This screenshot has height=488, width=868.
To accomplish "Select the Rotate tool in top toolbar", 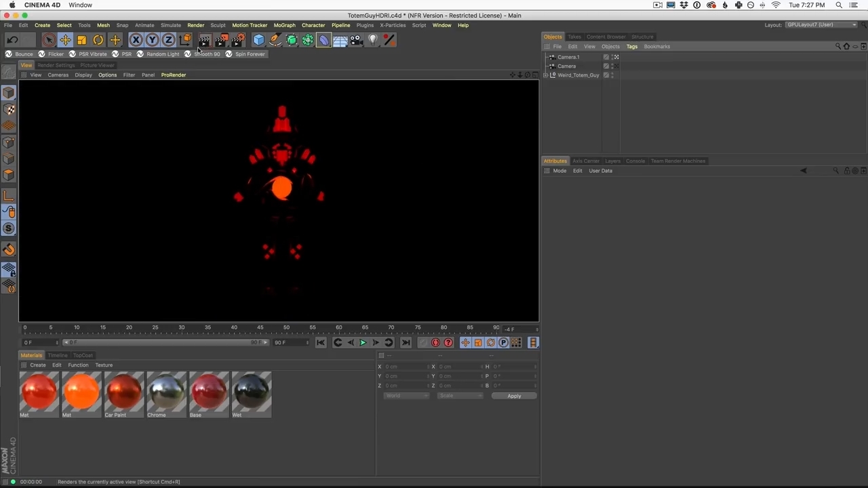I will (98, 40).
